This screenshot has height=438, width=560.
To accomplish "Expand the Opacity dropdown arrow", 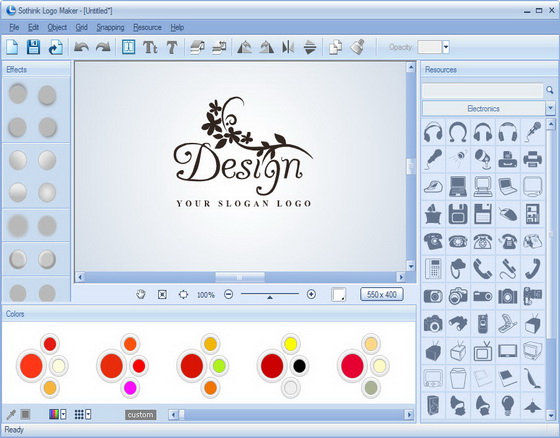I will (x=446, y=47).
